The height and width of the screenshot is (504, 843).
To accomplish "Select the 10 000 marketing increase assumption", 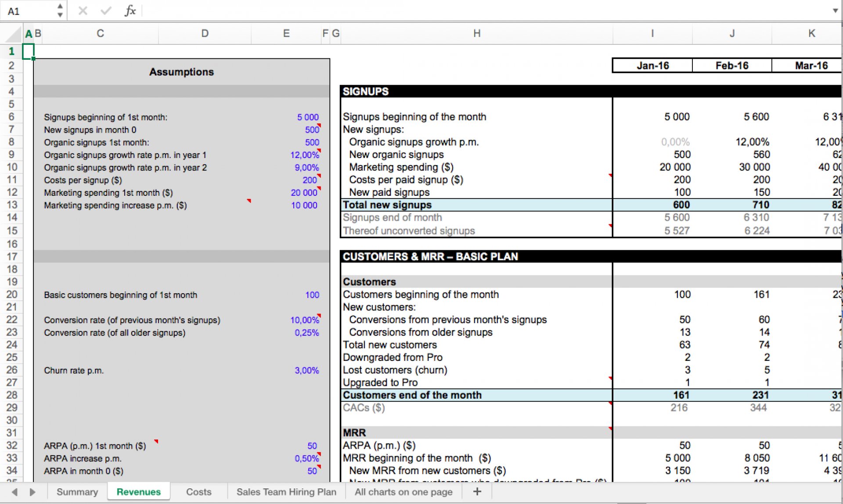I will tap(304, 205).
